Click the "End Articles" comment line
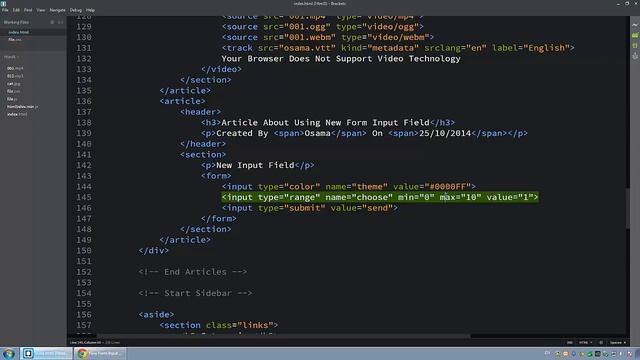 point(193,272)
